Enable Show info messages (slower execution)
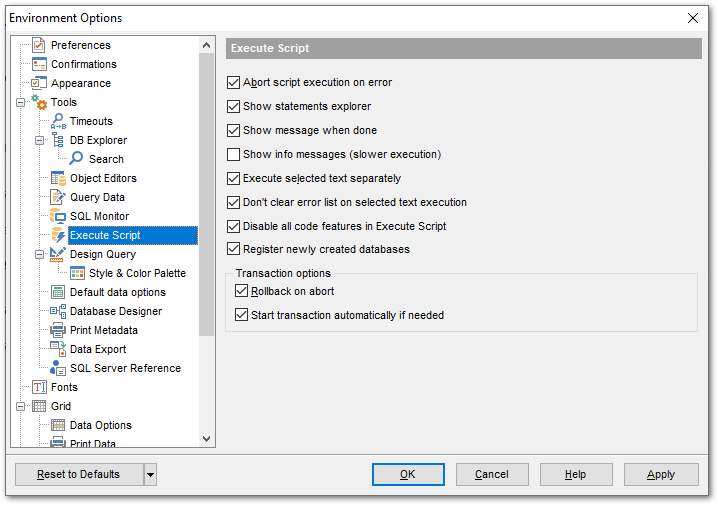Screen dimensions: 718x505 [x=234, y=154]
